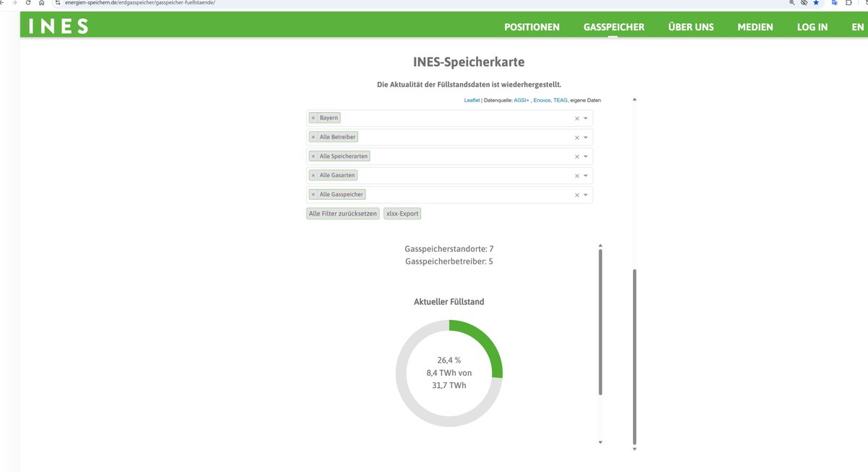The height and width of the screenshot is (472, 868).
Task: Click inside the Bayern filter input field
Action: [449, 118]
